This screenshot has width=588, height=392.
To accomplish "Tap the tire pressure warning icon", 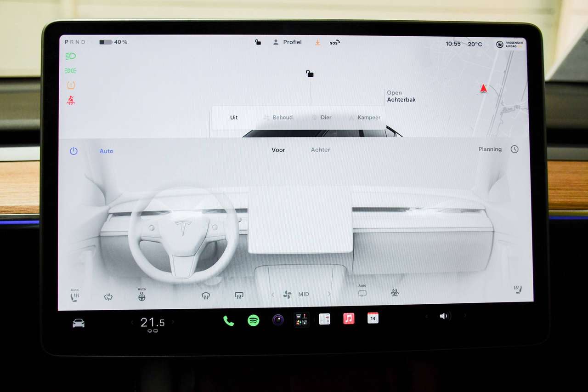I will click(x=71, y=85).
